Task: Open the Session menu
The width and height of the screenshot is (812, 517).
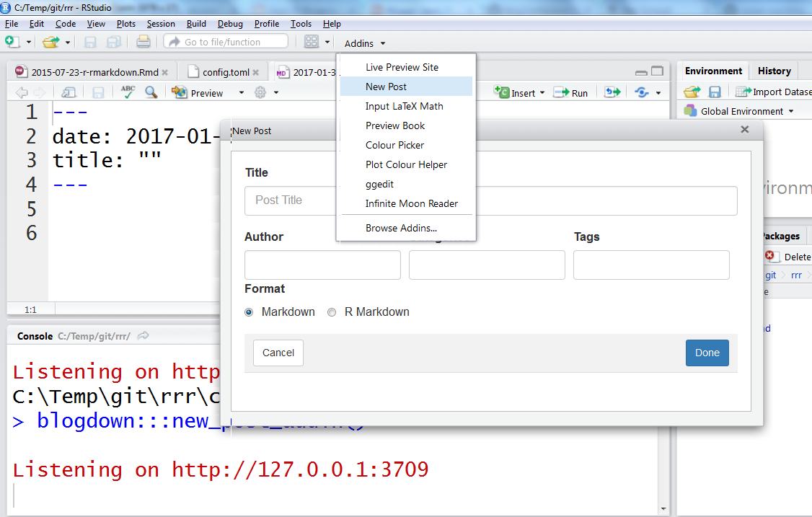Action: click(160, 23)
